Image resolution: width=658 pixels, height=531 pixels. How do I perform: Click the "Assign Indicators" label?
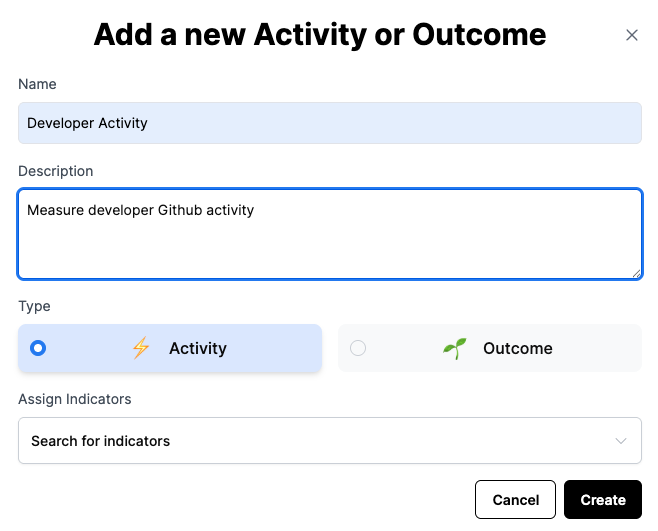click(75, 399)
